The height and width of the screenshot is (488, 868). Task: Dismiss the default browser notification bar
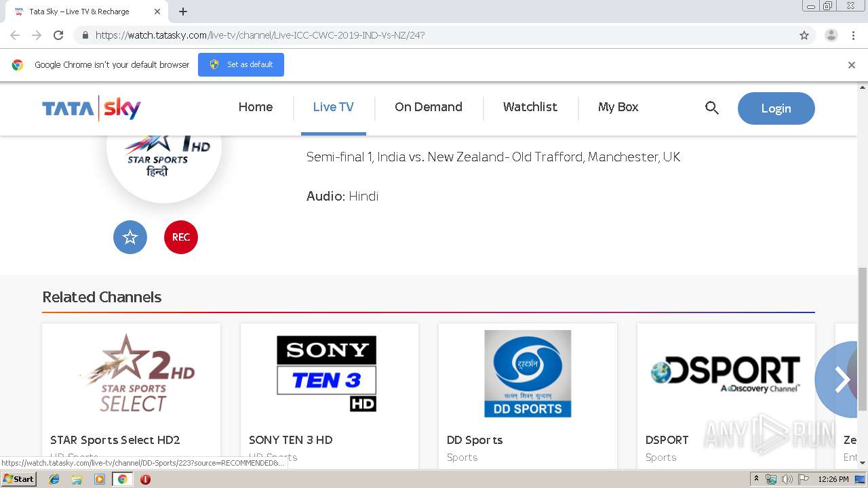(x=852, y=65)
